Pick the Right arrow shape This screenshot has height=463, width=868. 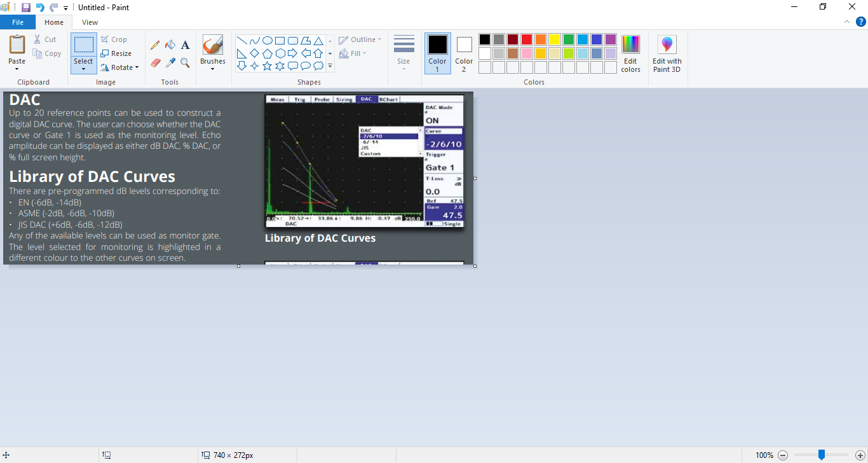[x=293, y=53]
